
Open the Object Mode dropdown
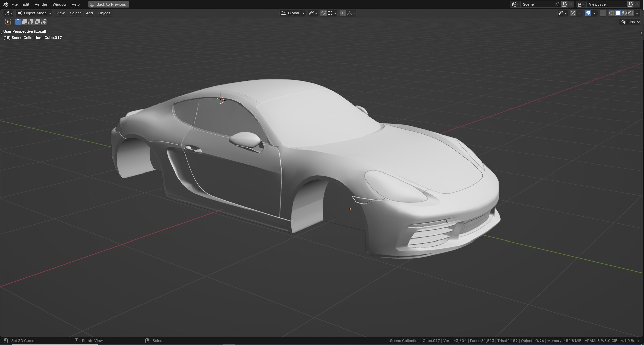point(34,13)
